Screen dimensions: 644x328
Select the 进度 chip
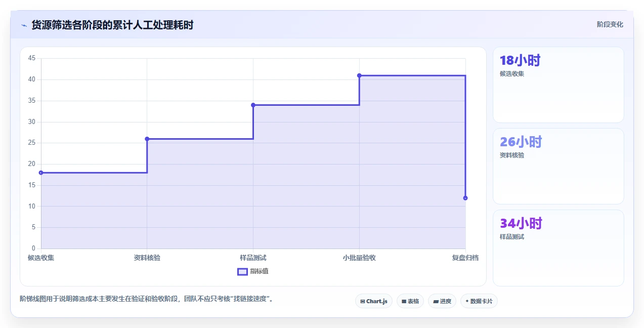442,301
